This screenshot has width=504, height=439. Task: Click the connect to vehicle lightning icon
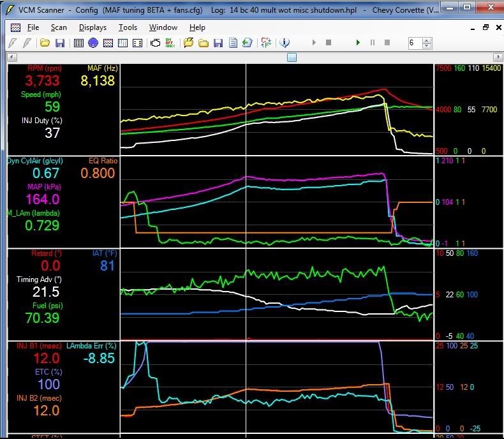click(12, 42)
